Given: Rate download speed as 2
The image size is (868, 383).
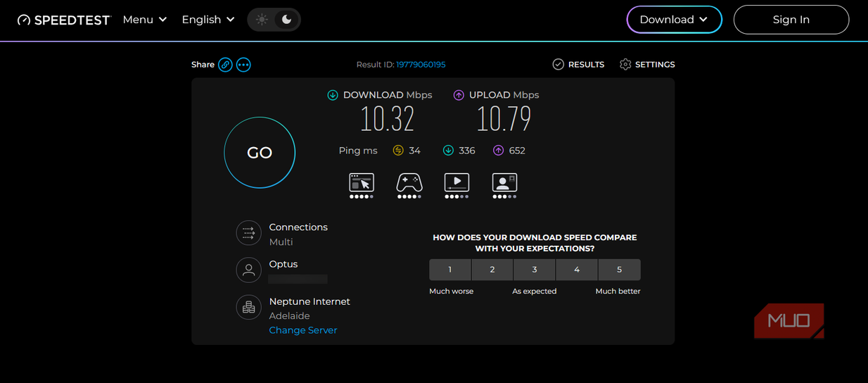Looking at the screenshot, I should tap(492, 270).
